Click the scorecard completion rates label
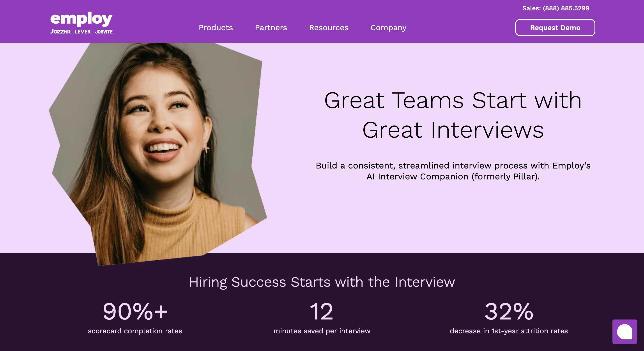The width and height of the screenshot is (644, 351). 135,331
